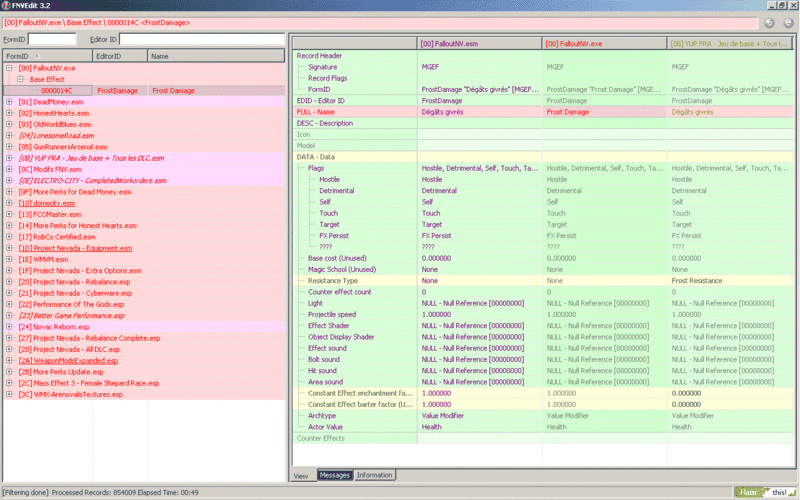This screenshot has height=500, width=800.
Task: Click the record path address bar
Action: click(380, 23)
